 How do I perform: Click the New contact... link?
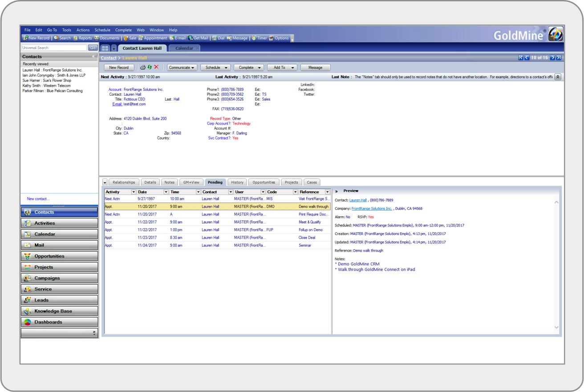[x=38, y=199]
